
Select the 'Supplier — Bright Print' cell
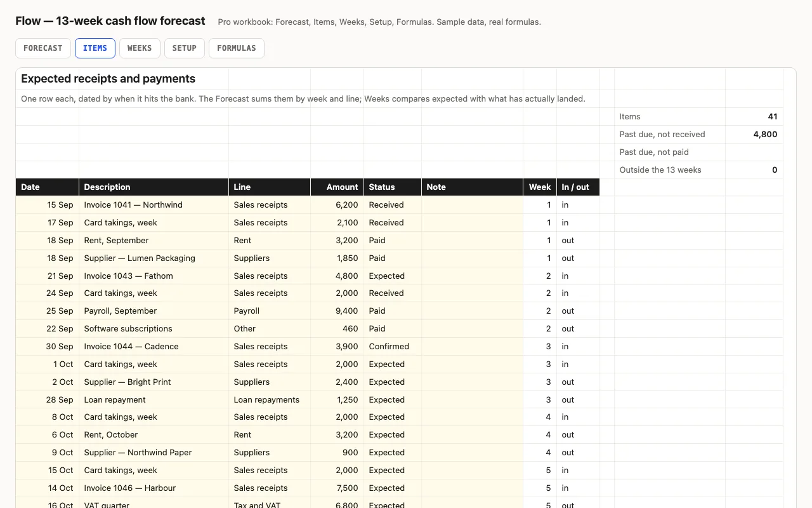coord(154,382)
